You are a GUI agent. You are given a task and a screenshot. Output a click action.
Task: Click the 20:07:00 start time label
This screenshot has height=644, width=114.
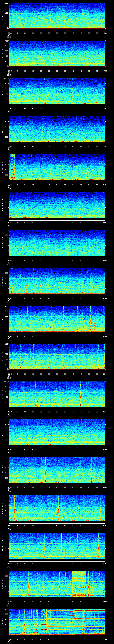pos(9,109)
